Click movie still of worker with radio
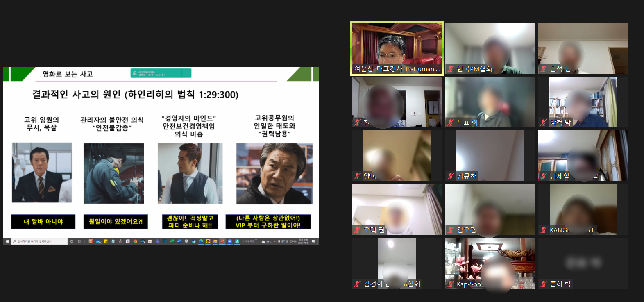This screenshot has height=302, width=644. (114, 173)
